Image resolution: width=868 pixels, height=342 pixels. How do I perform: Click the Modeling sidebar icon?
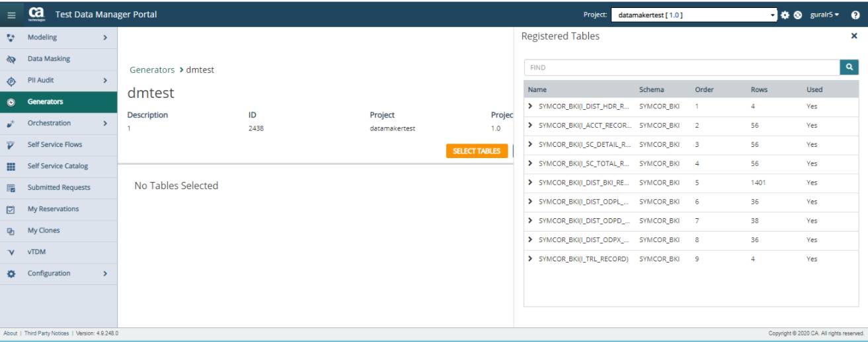tap(11, 38)
